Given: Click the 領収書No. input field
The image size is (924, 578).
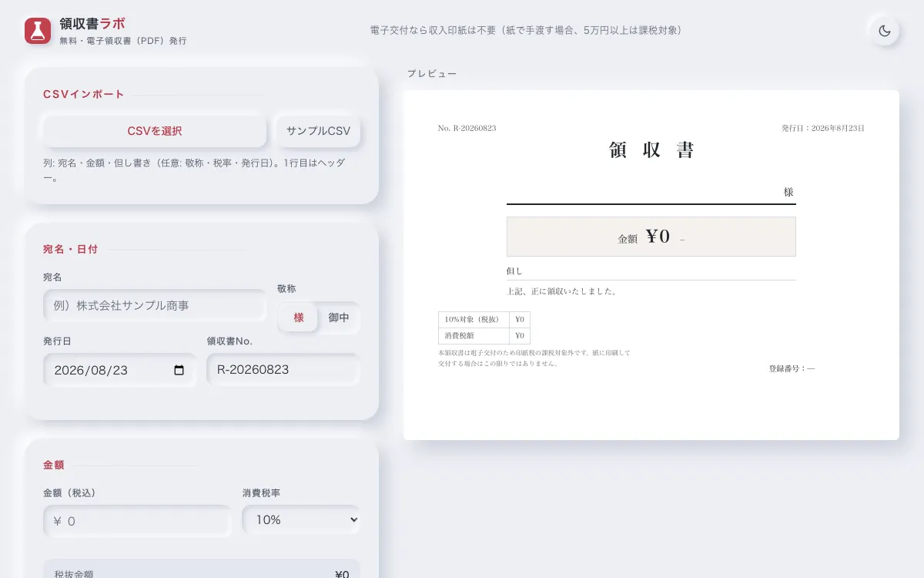Looking at the screenshot, I should tap(283, 369).
